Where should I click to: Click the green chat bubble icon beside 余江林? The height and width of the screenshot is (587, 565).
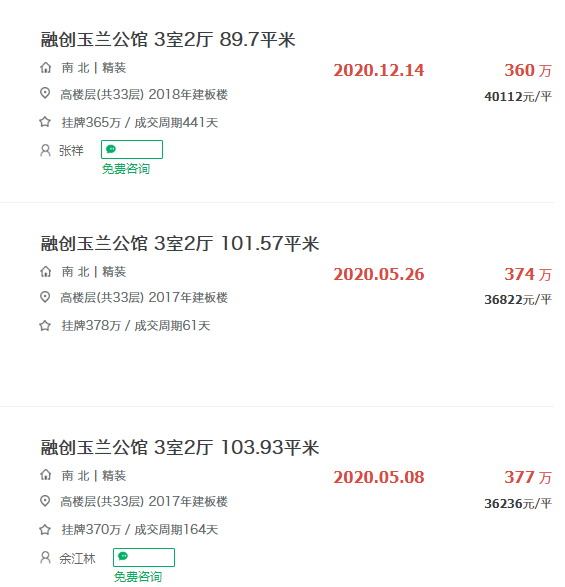click(x=123, y=557)
